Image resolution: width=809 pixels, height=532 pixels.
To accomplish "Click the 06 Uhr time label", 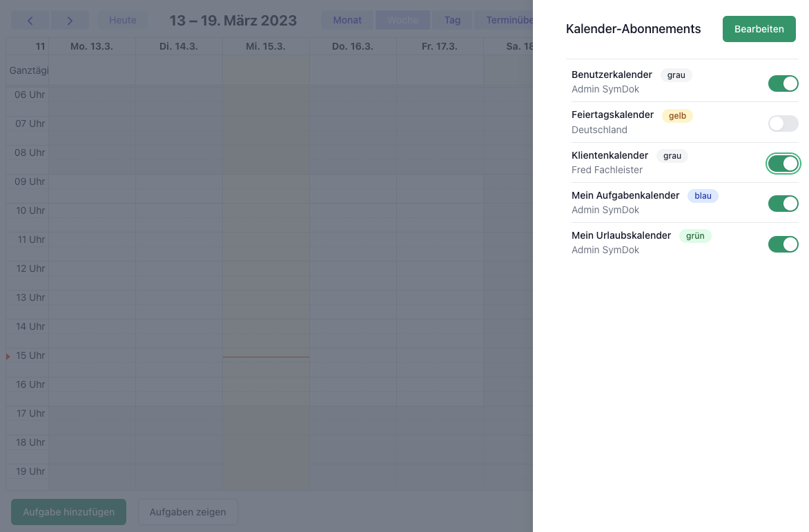I will pyautogui.click(x=30, y=95).
